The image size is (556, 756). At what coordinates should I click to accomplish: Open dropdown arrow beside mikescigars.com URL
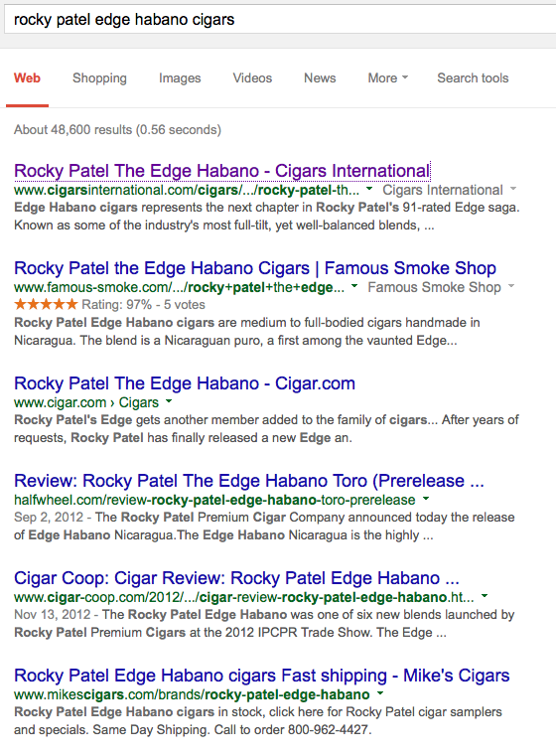click(x=380, y=693)
